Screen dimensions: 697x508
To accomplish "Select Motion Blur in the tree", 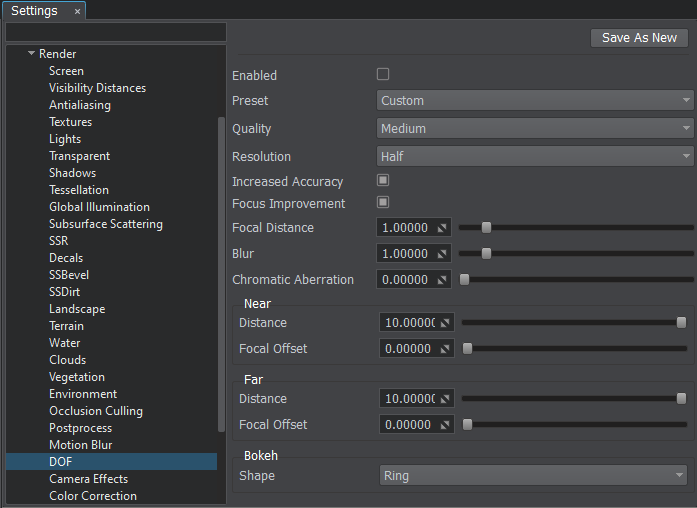I will (x=80, y=445).
